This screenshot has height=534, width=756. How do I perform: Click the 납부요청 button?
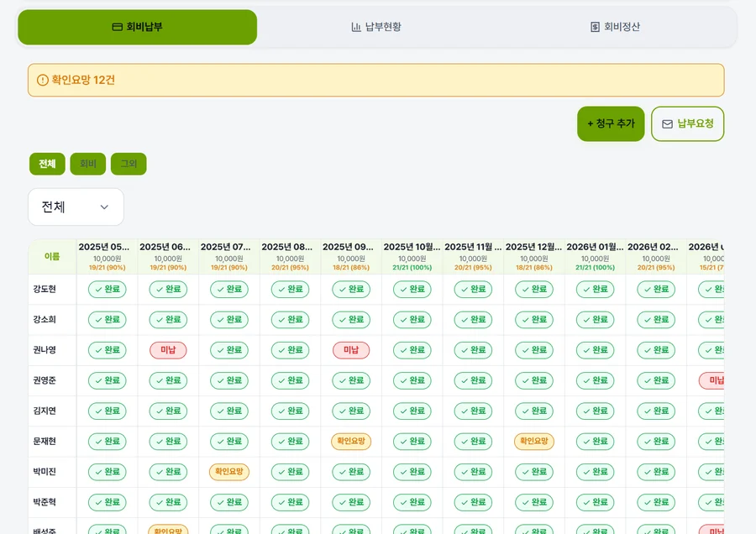(687, 124)
